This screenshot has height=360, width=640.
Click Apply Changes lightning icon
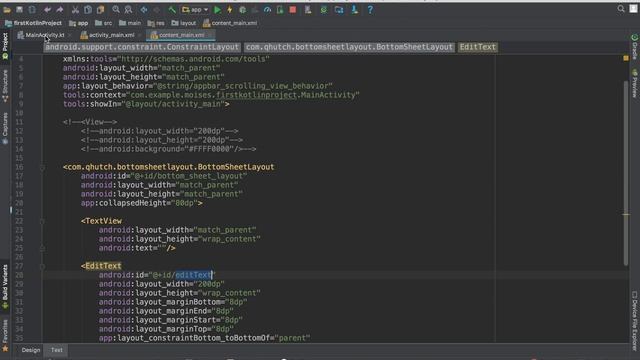(x=230, y=9)
